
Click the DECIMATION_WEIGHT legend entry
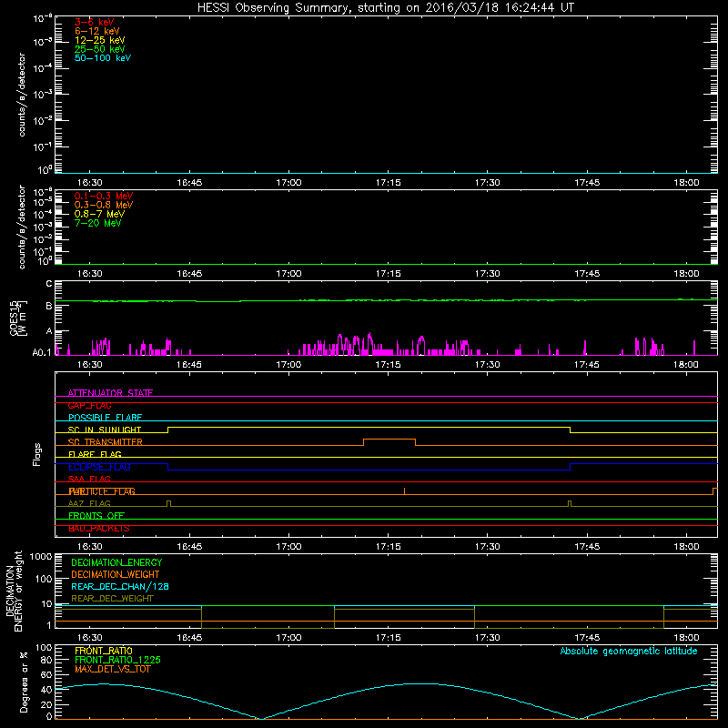pyautogui.click(x=116, y=575)
